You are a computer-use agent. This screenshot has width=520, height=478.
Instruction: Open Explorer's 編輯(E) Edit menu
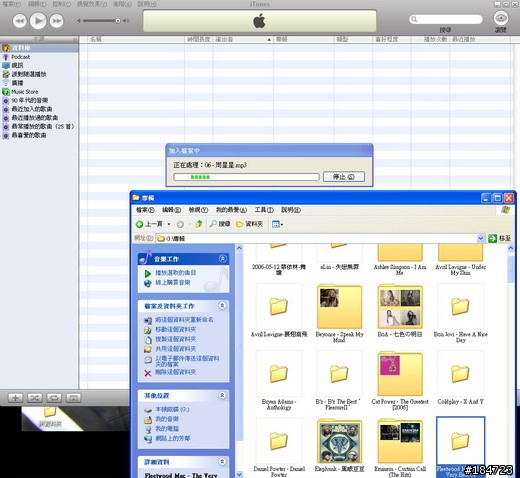171,210
